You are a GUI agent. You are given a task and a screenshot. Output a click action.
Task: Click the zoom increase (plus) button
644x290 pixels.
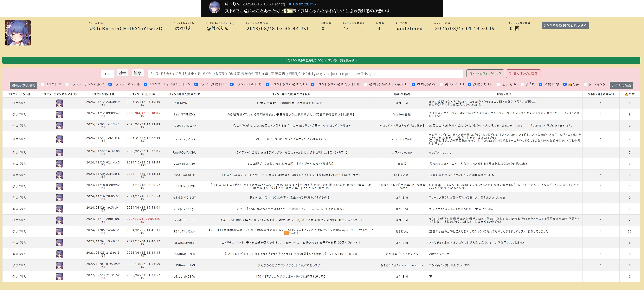tap(138, 73)
